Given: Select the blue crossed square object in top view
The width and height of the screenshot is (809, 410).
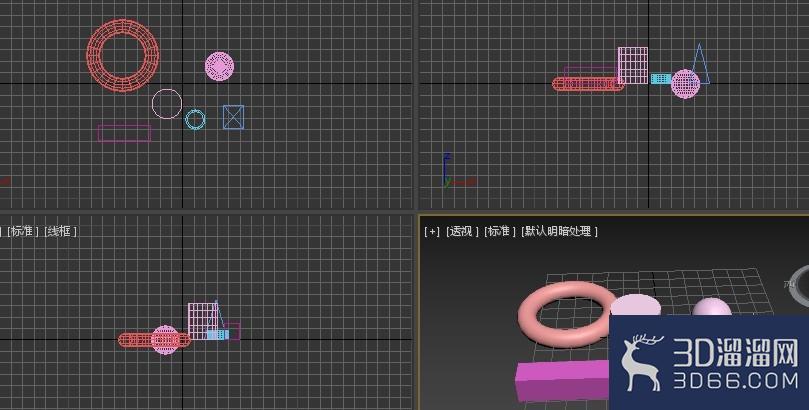Looking at the screenshot, I should tap(233, 117).
